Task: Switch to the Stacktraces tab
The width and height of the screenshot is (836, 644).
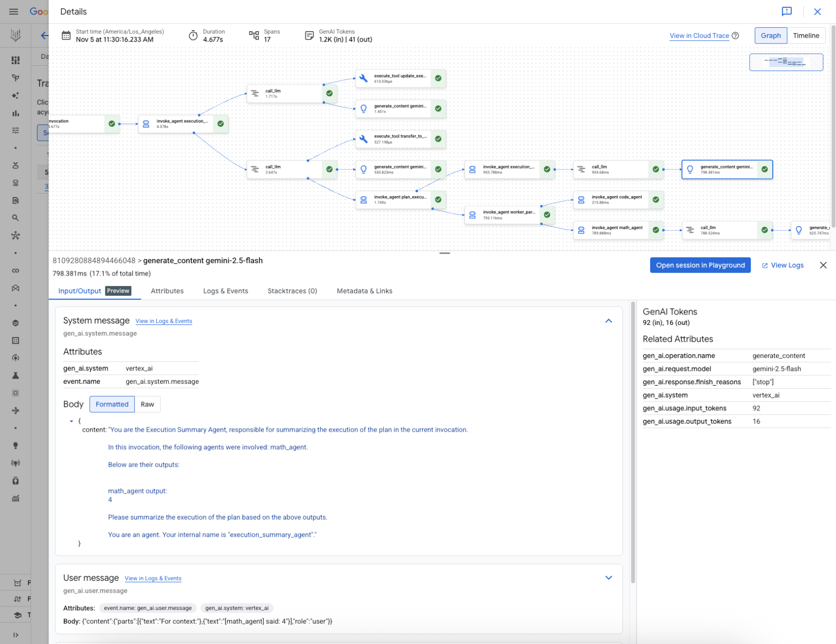Action: coord(292,291)
